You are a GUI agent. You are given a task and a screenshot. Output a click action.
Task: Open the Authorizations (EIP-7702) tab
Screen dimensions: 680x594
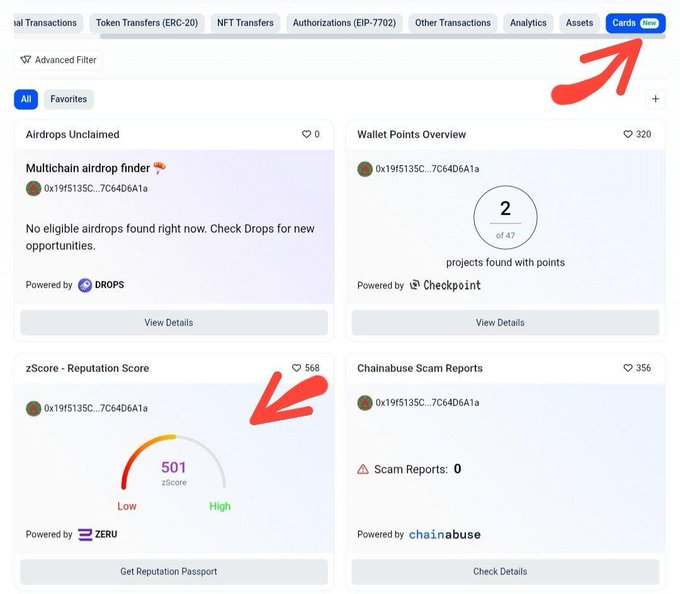click(344, 23)
